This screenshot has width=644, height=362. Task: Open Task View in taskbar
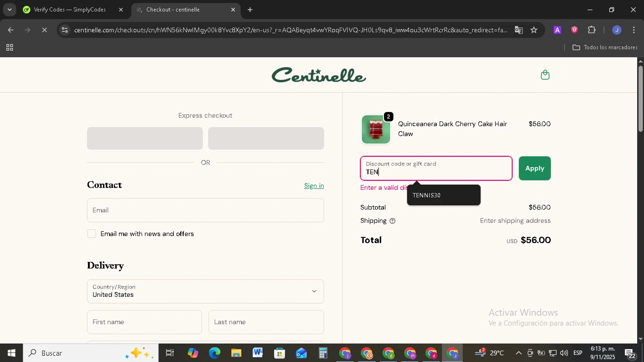(170, 353)
